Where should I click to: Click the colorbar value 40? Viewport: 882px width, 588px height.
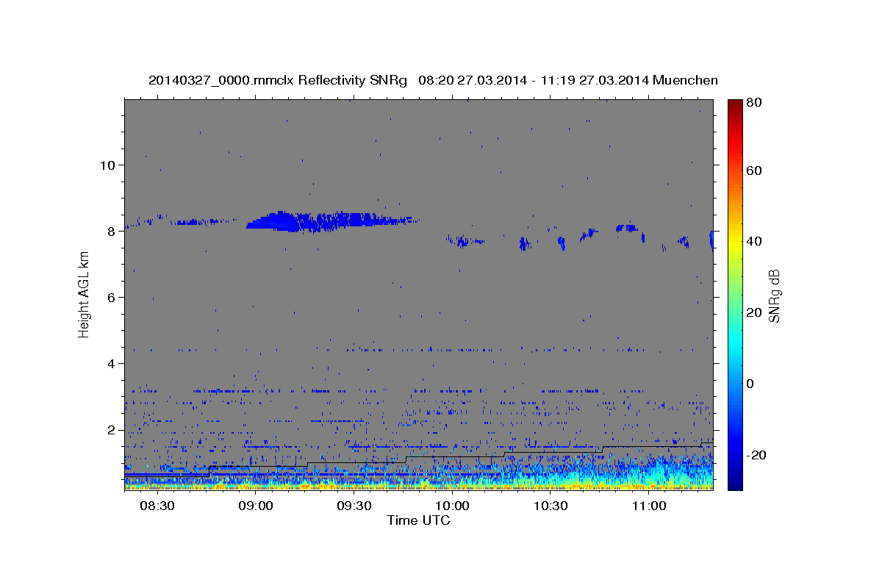[x=754, y=241]
